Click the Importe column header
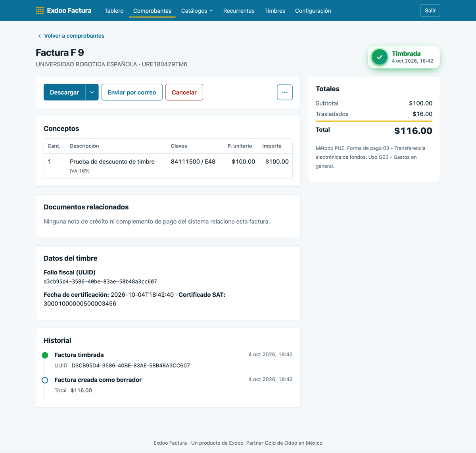 272,146
